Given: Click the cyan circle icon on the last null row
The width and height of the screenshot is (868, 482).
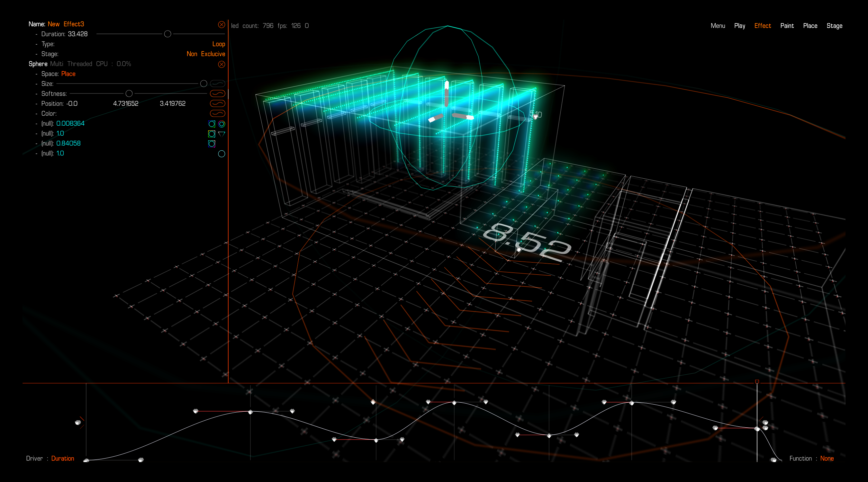Looking at the screenshot, I should click(x=222, y=154).
